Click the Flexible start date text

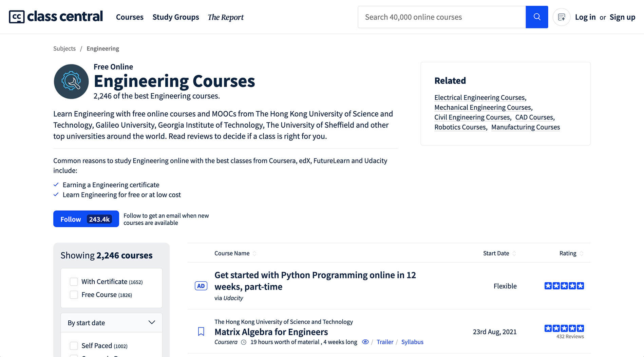click(505, 286)
